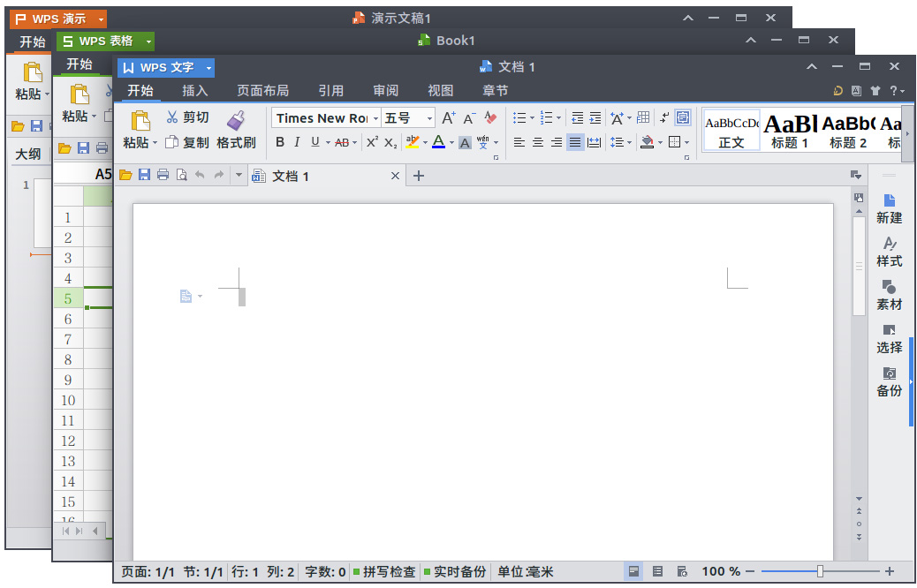Click the Copy (复制) button

tap(187, 143)
